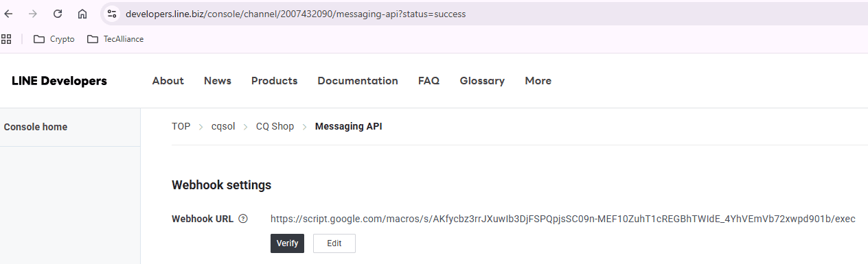Open the apps grid icon in bookmarks bar

coord(6,39)
